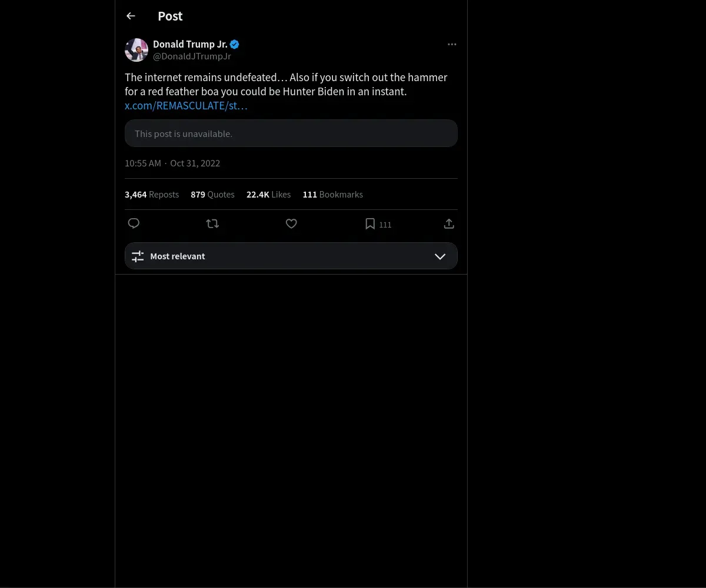Viewport: 706px width, 588px height.
Task: Repost using the arrows icon
Action: point(212,223)
